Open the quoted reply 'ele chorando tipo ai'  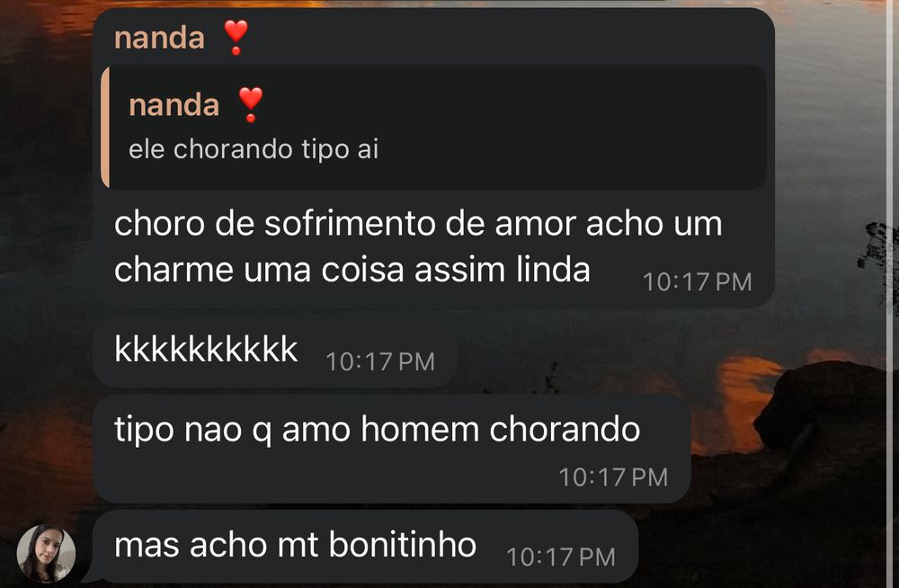coord(434,128)
